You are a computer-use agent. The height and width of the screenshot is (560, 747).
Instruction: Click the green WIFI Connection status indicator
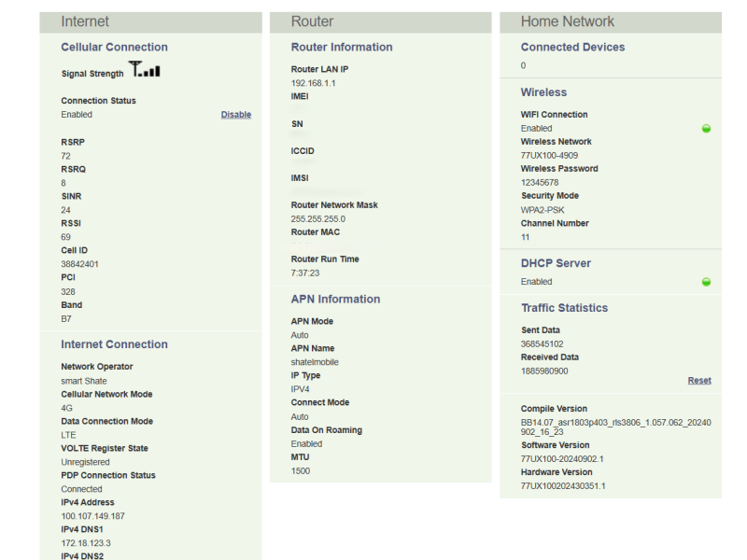pos(706,129)
